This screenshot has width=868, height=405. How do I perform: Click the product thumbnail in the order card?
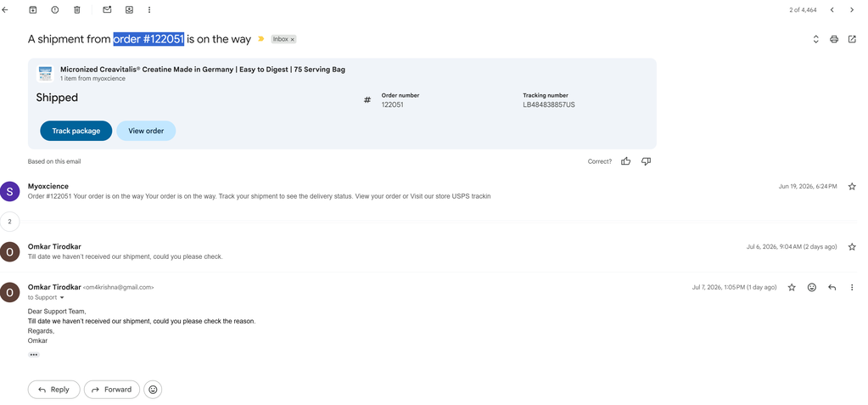[x=45, y=74]
